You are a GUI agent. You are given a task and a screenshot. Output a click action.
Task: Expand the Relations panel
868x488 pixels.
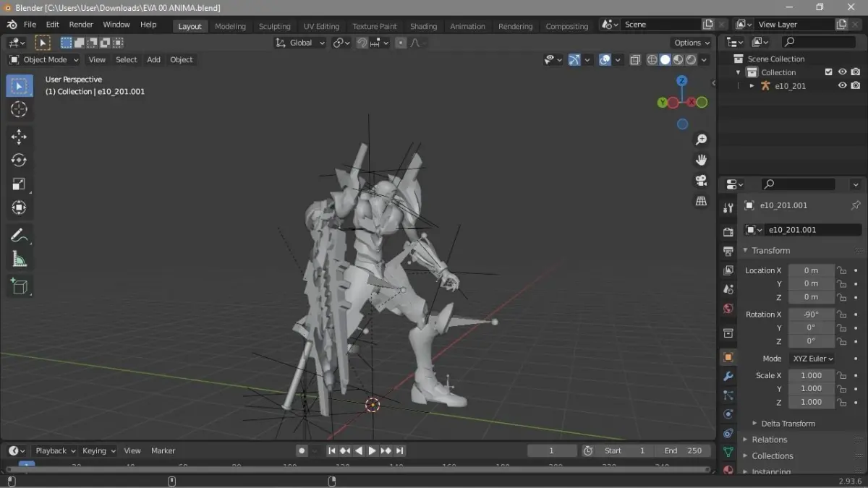(x=765, y=440)
